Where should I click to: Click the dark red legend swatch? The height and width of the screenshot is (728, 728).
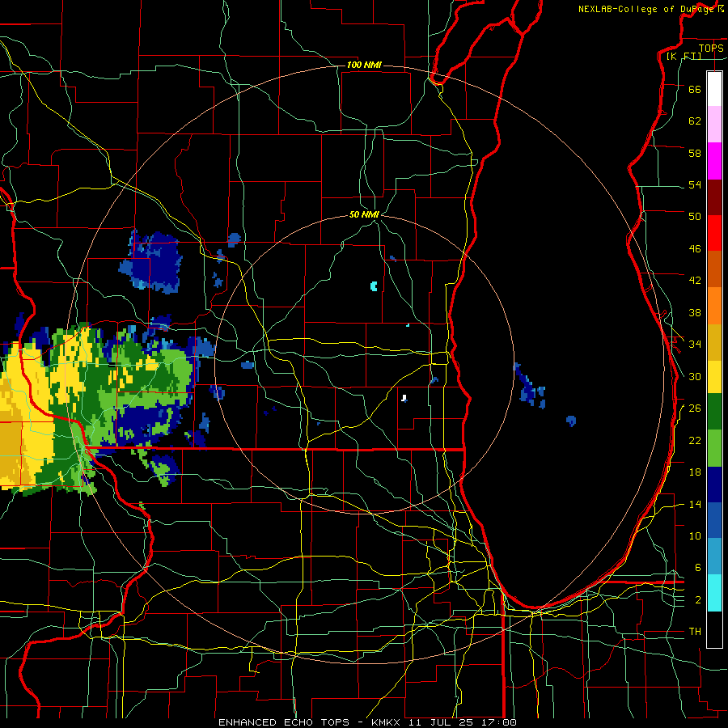pos(714,197)
